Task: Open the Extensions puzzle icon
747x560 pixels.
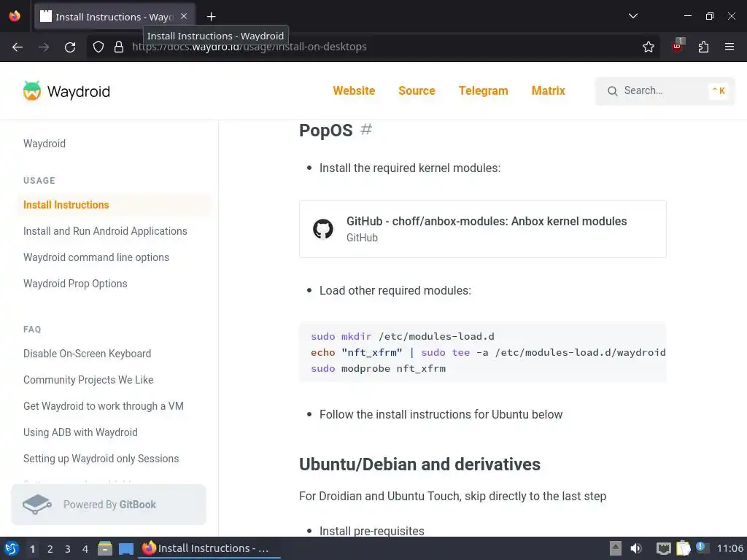Action: (703, 47)
